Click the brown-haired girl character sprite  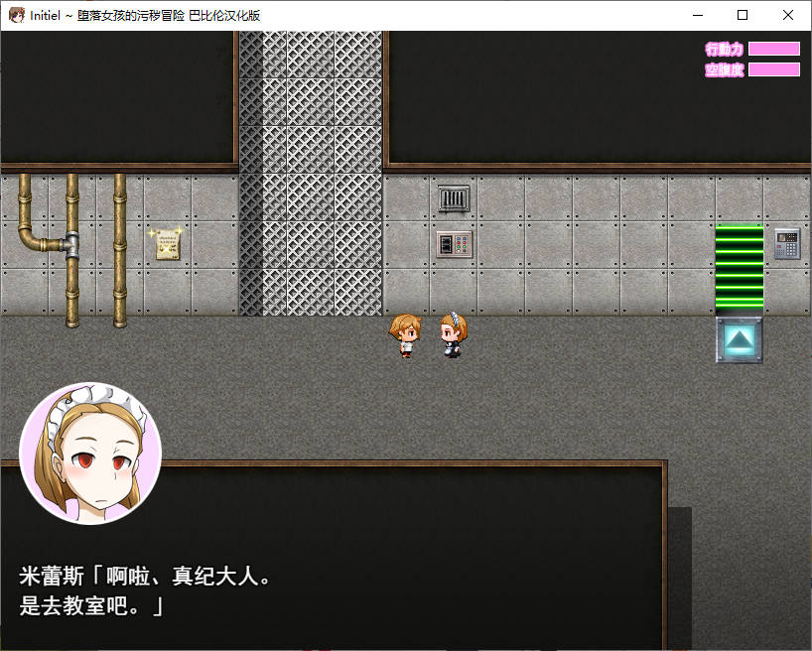pyautogui.click(x=405, y=334)
